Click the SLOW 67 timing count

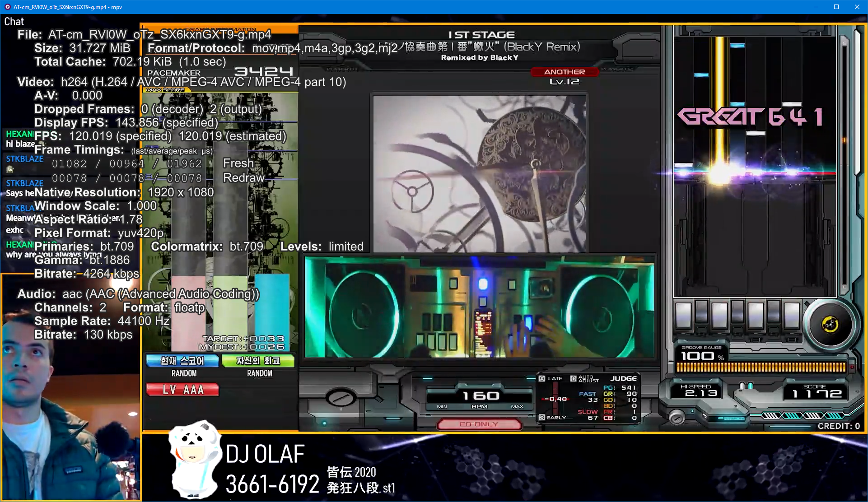[588, 415]
